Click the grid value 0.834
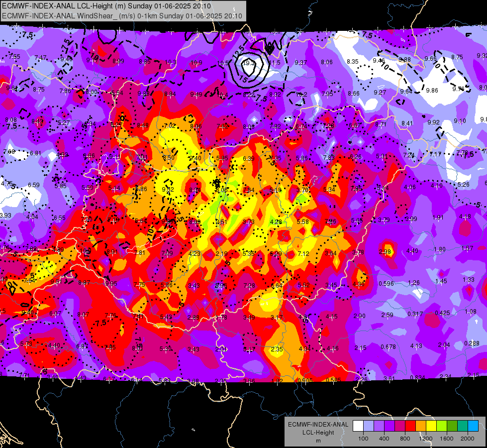This screenshot has width=487, height=448. click(417, 378)
